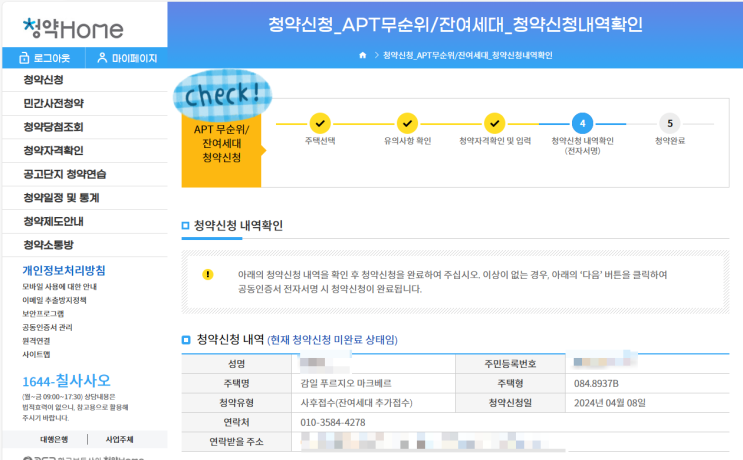The height and width of the screenshot is (460, 743).
Task: Click the phone number 1644-칠사사오
Action: click(x=66, y=380)
